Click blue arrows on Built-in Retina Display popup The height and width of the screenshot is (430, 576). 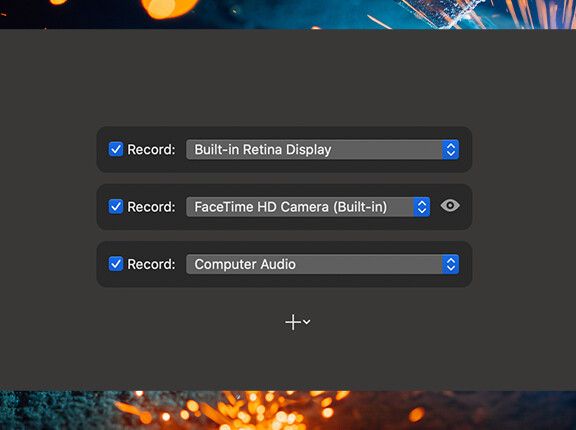click(451, 149)
